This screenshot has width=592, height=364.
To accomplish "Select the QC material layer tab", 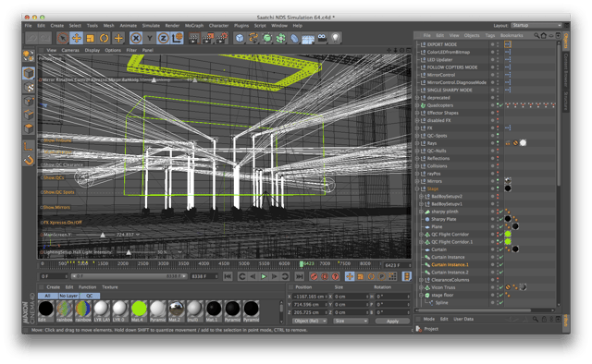I will (90, 296).
